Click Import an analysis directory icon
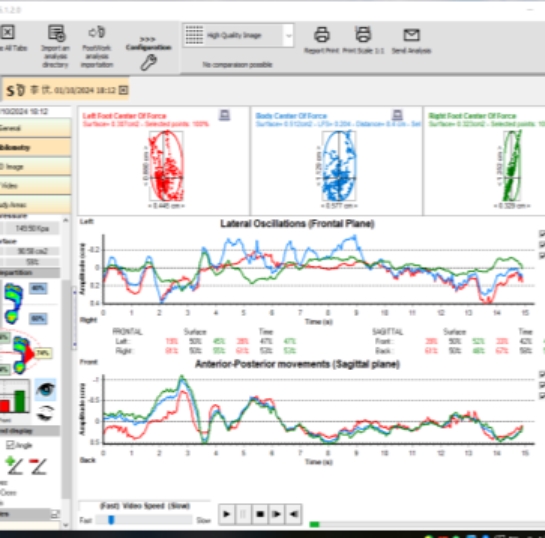This screenshot has height=538, width=545. pos(56,33)
